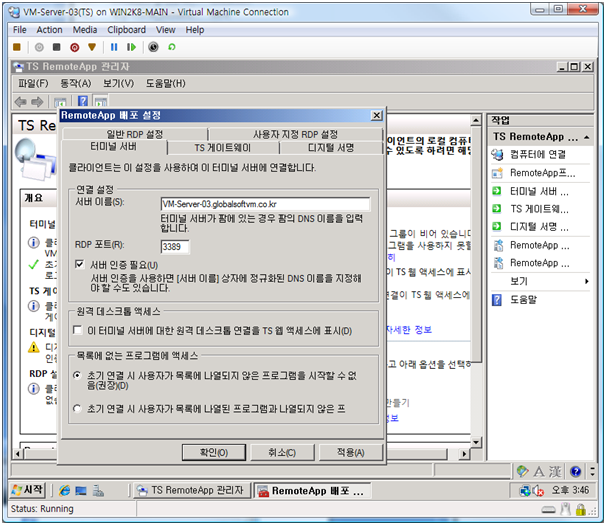The width and height of the screenshot is (606, 525).
Task: Click the 취소(C) button
Action: pos(282,452)
